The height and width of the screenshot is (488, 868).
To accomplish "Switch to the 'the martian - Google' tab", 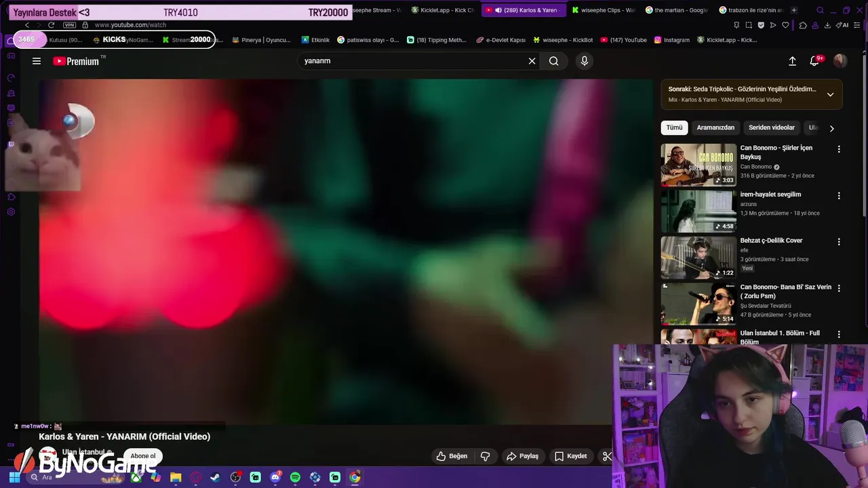I will coord(676,10).
